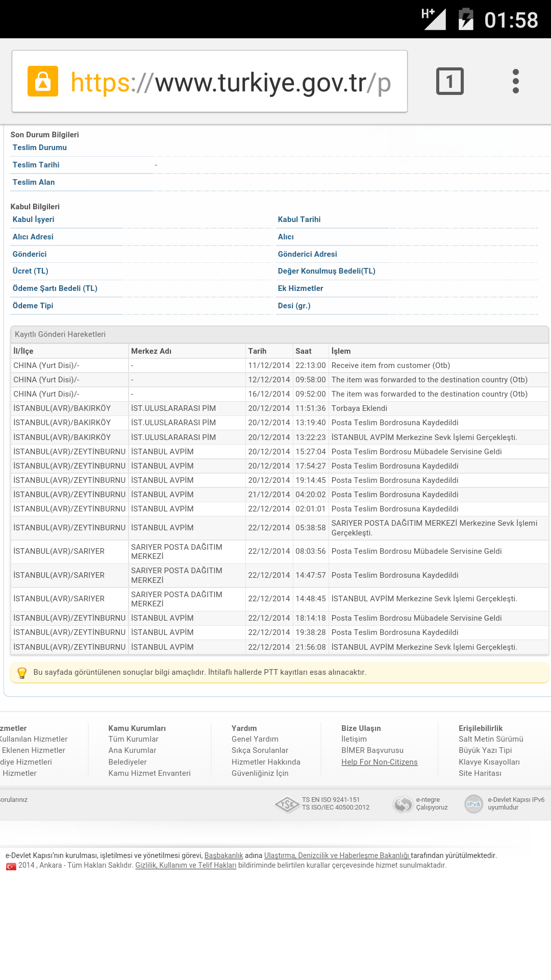Image resolution: width=551 pixels, height=980 pixels.
Task: Open İletişim contact link
Action: (x=354, y=739)
